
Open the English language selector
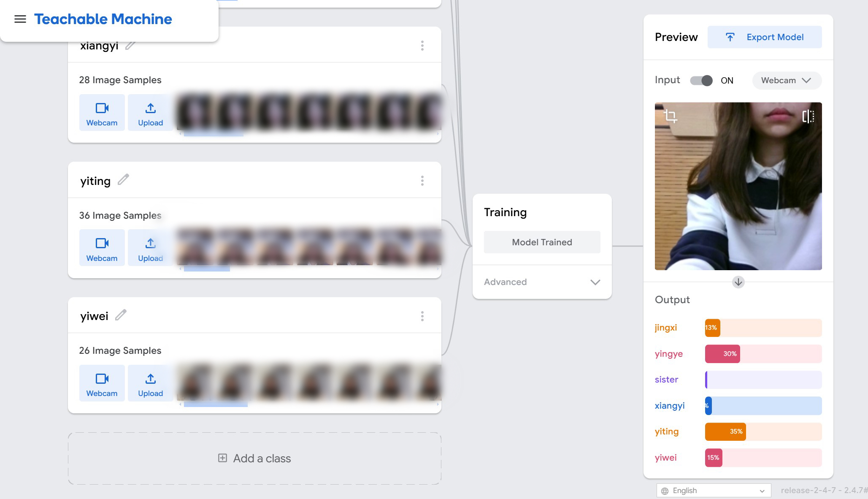pos(713,491)
